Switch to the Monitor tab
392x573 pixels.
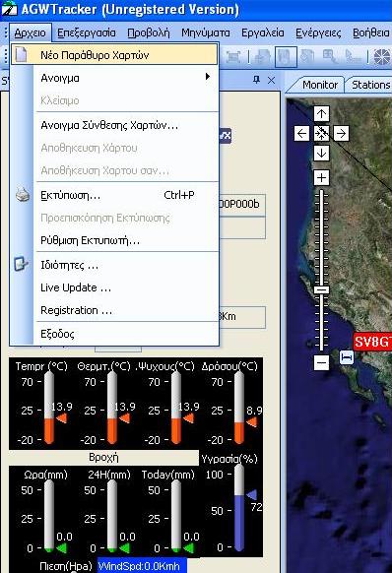tap(320, 85)
